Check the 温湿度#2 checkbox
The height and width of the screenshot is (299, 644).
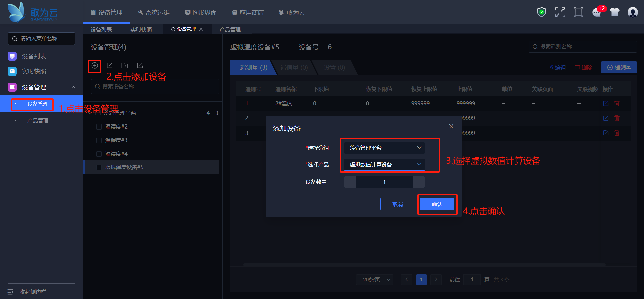[99, 127]
